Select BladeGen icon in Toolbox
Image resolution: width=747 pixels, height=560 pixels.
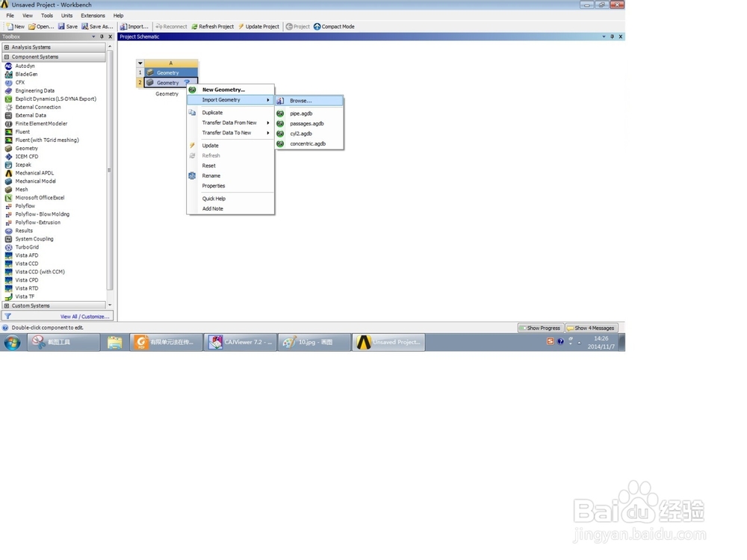[x=8, y=74]
